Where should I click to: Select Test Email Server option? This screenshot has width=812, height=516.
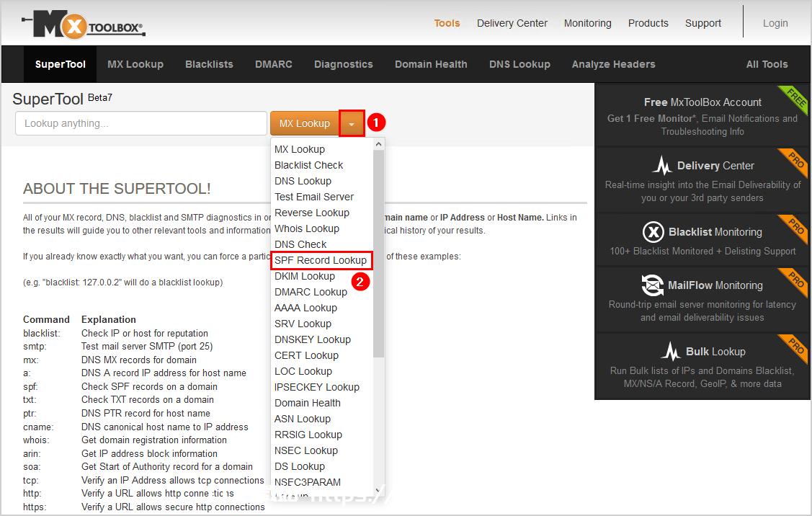(314, 197)
